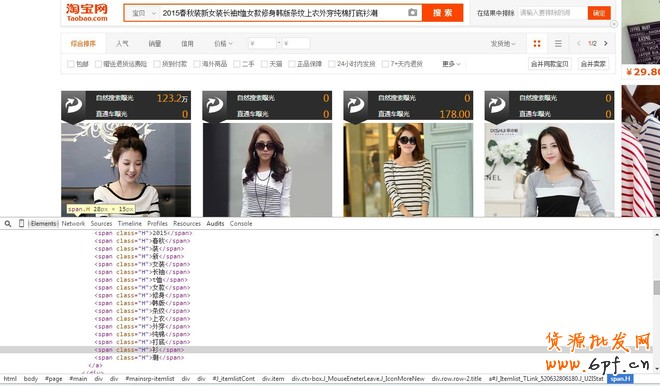Click the 合并卖家 button

[x=593, y=64]
